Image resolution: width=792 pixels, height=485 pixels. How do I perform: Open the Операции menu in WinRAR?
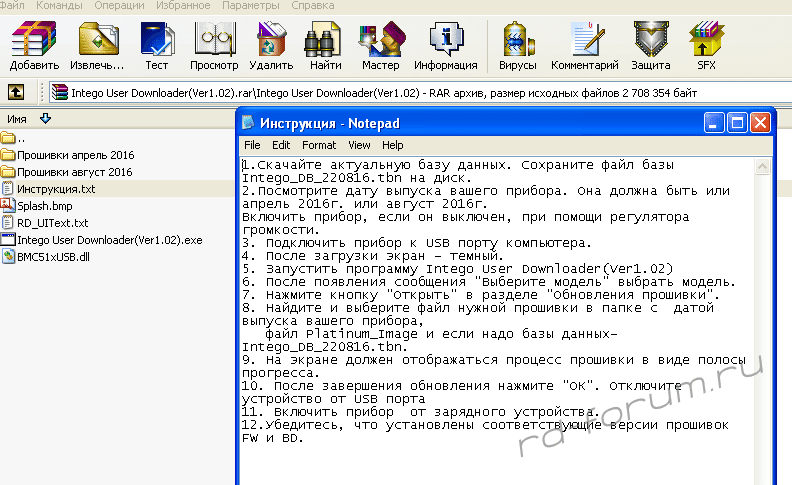(x=119, y=6)
